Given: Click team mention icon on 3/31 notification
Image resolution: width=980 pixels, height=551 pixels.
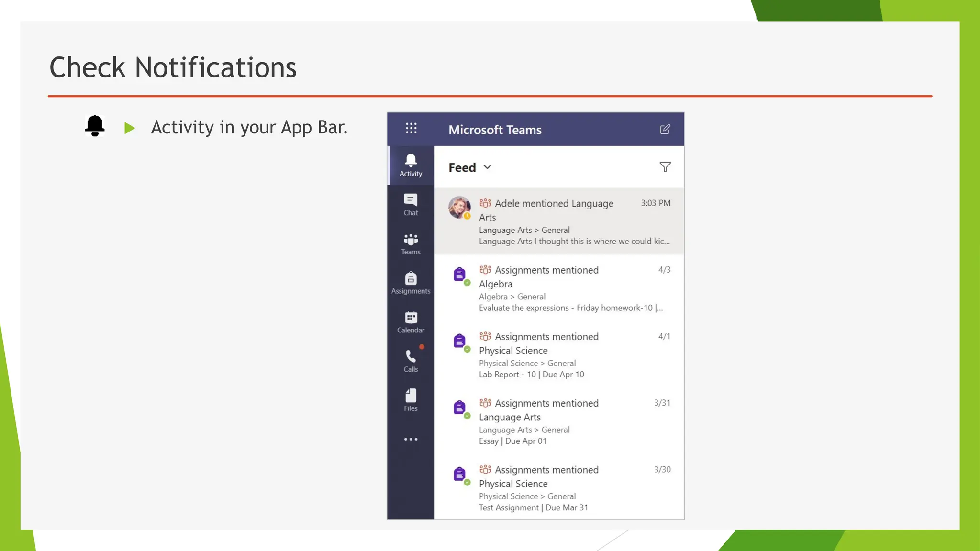Looking at the screenshot, I should click(x=485, y=403).
